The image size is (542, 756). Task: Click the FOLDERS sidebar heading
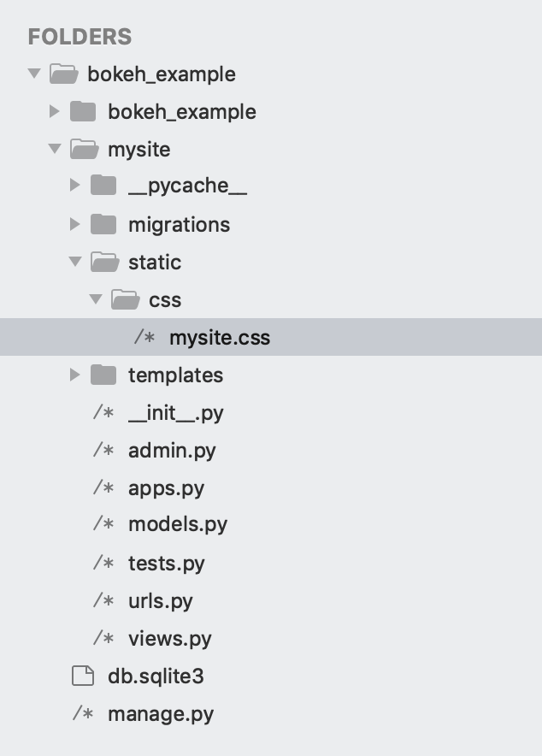coord(80,37)
